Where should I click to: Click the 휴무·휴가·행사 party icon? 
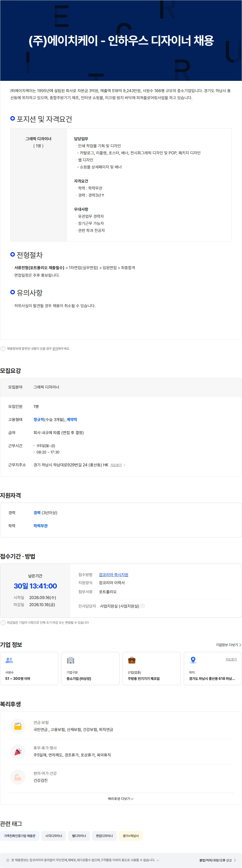[18, 751]
